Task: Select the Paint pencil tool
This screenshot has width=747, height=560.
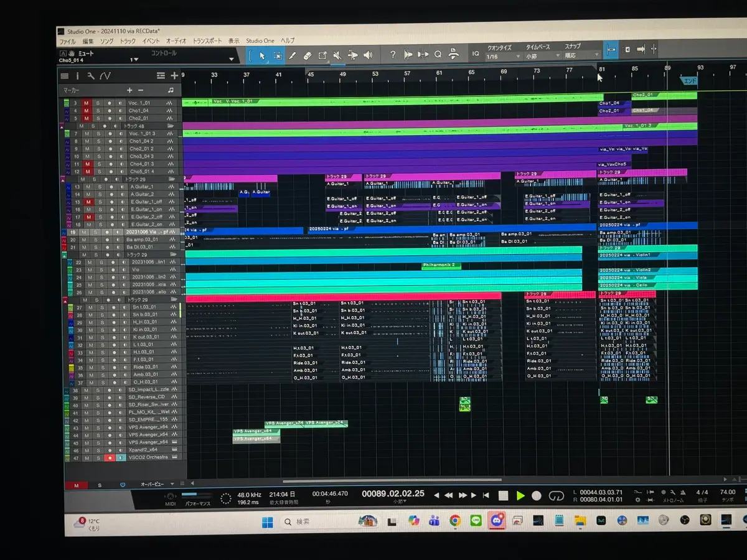Action: click(x=293, y=55)
